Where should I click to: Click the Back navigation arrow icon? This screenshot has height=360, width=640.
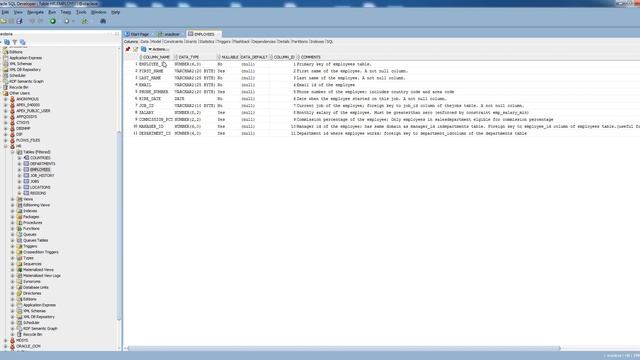point(32,21)
